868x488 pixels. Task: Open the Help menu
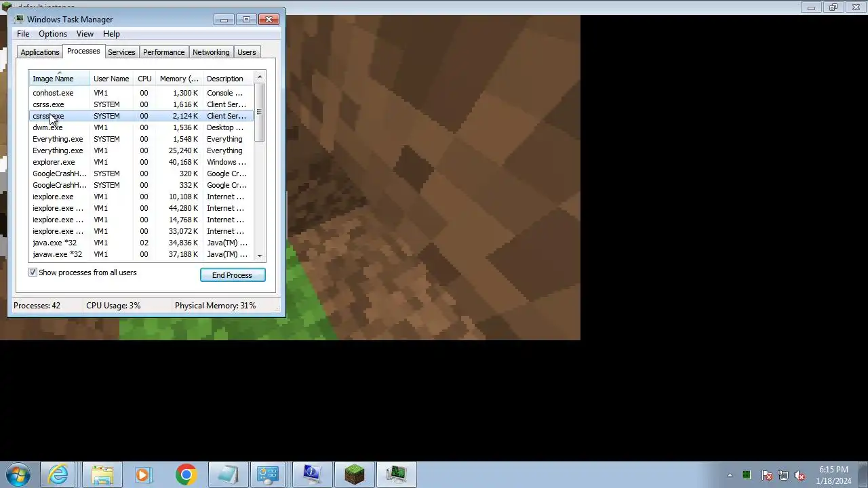111,34
